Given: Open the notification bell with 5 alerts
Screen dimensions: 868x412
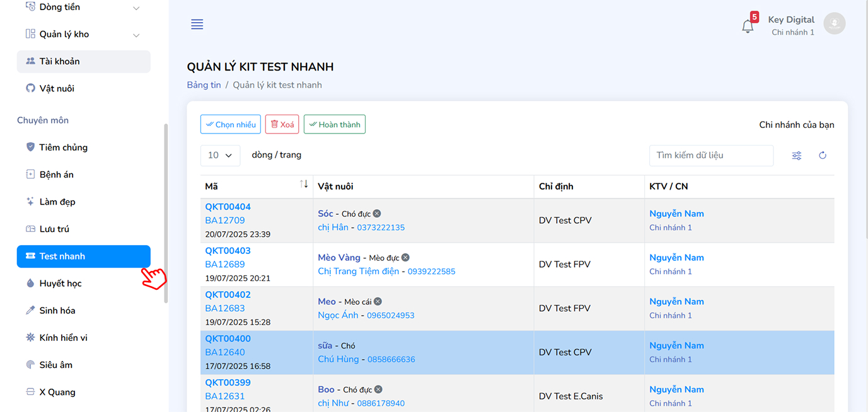Looking at the screenshot, I should click(x=748, y=25).
